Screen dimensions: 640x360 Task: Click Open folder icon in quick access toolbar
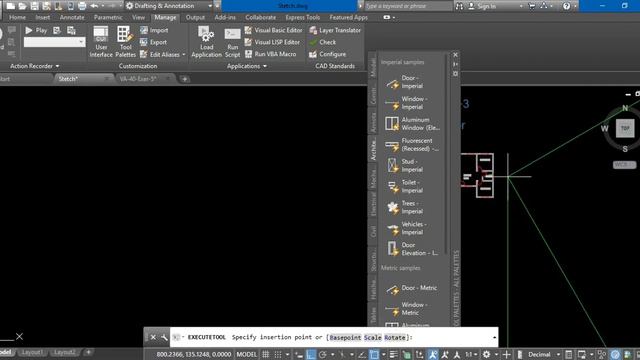(22, 6)
